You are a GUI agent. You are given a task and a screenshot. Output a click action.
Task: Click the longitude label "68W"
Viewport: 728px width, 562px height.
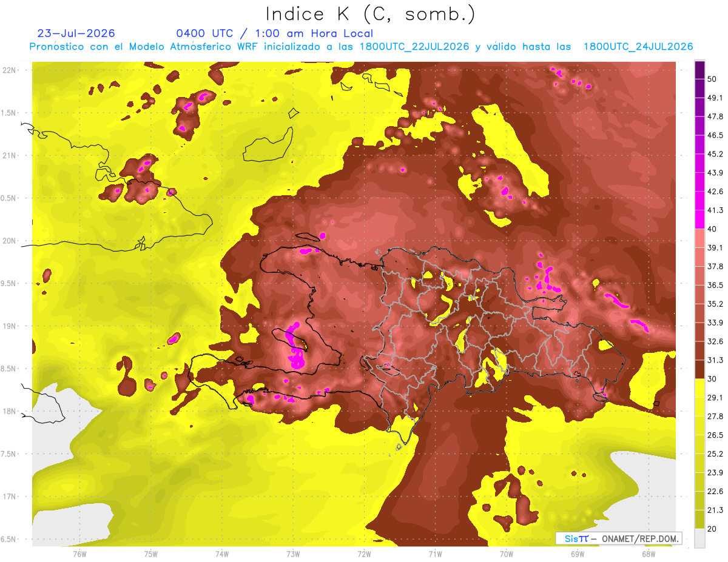coord(649,554)
